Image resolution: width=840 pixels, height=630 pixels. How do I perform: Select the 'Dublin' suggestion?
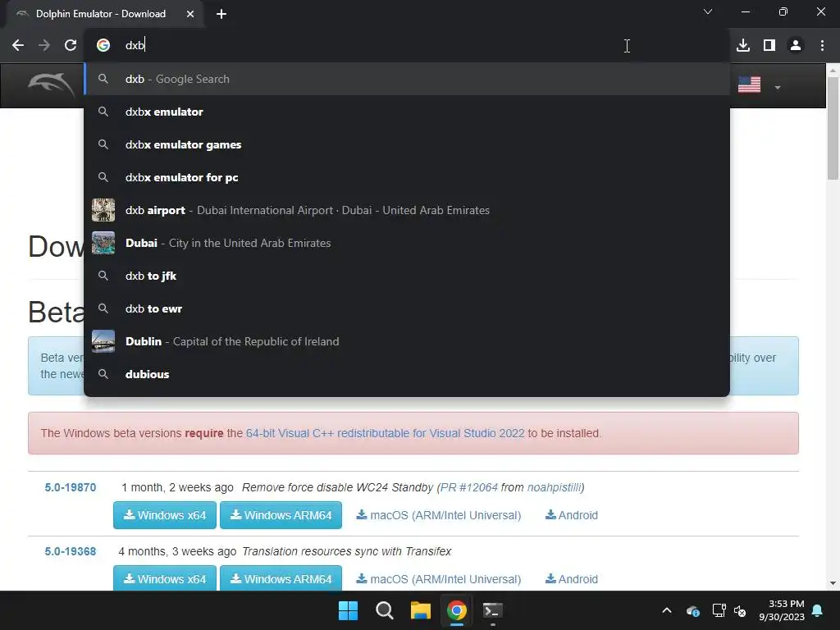407,341
